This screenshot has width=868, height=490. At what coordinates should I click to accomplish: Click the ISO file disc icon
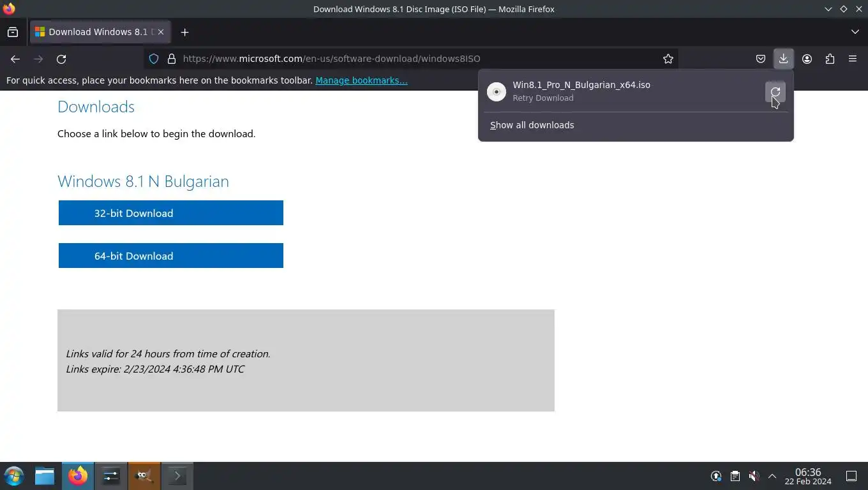click(x=497, y=92)
